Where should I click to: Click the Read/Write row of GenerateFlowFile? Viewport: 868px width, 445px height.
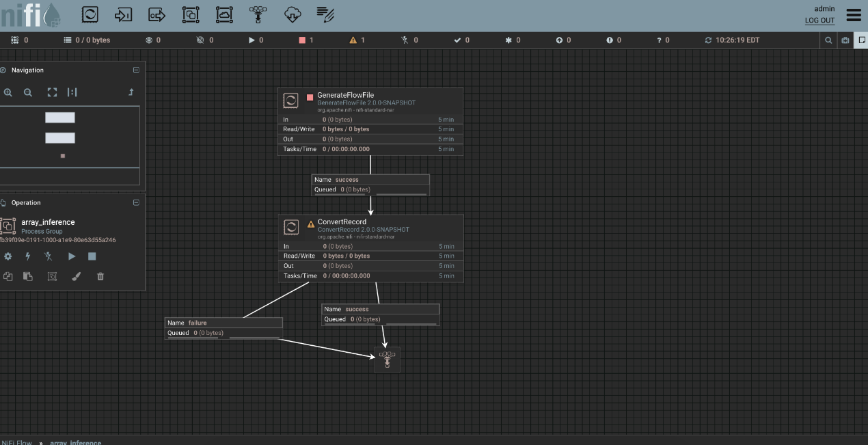pyautogui.click(x=370, y=129)
